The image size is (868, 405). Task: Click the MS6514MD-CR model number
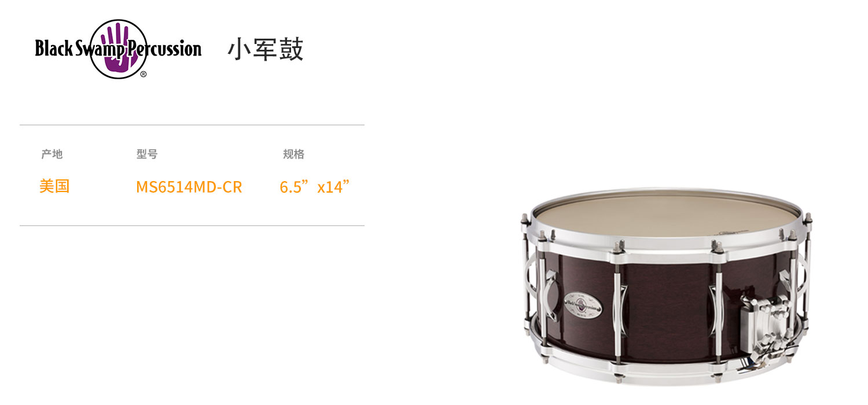point(189,187)
